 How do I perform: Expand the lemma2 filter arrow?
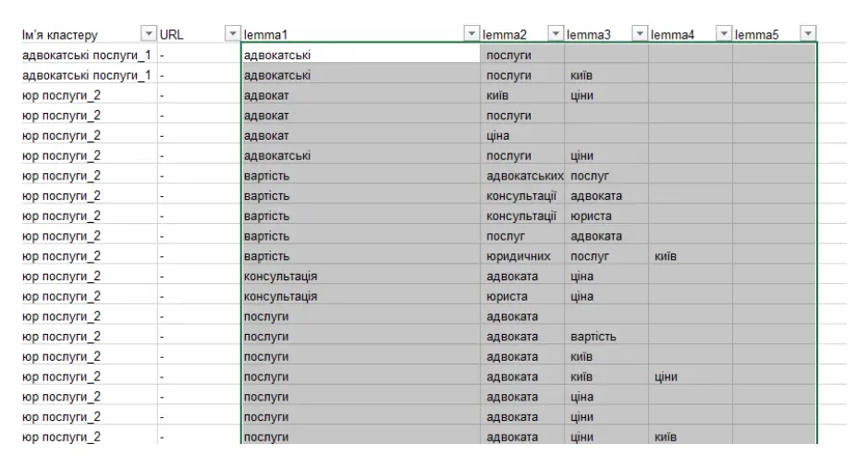pos(556,34)
